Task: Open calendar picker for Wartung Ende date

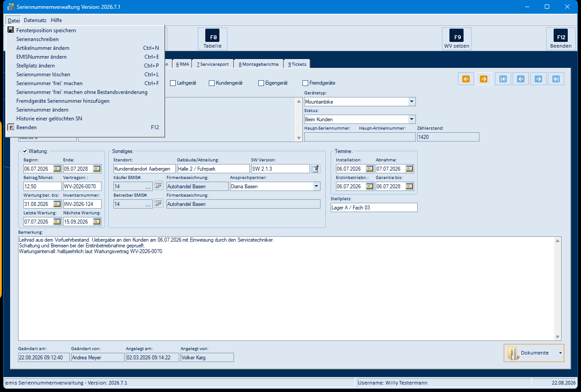Action: (x=97, y=168)
